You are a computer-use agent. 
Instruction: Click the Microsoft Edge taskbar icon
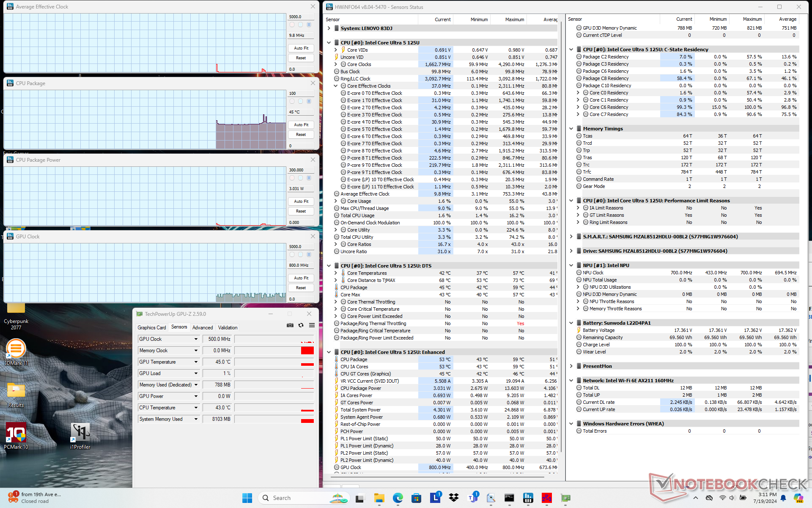point(398,498)
